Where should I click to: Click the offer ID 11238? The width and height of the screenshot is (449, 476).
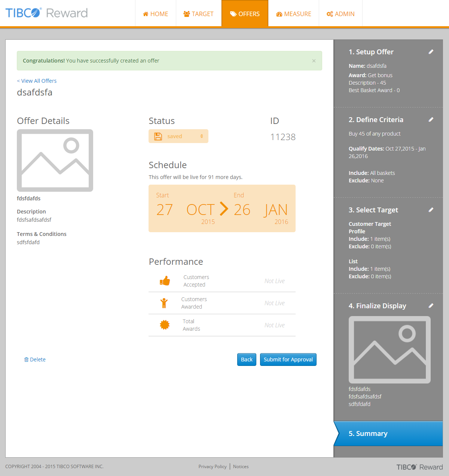point(283,137)
